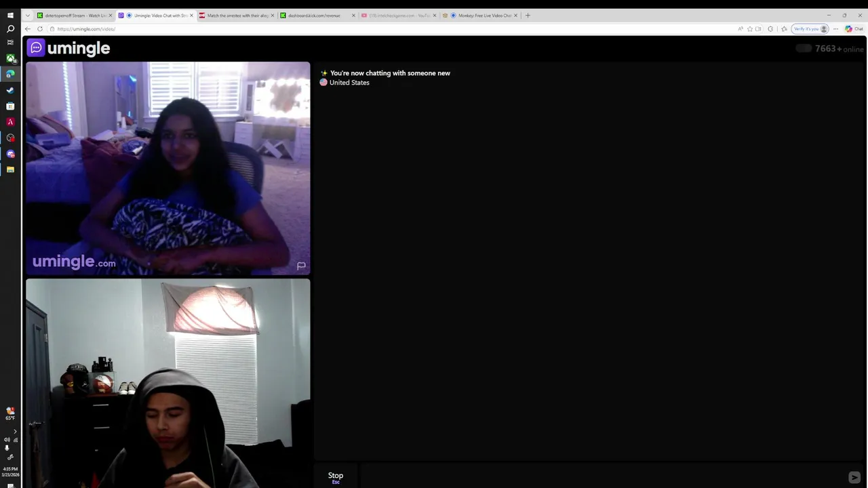Report the stranger using the flag icon
This screenshot has width=868, height=488.
pos(301,266)
